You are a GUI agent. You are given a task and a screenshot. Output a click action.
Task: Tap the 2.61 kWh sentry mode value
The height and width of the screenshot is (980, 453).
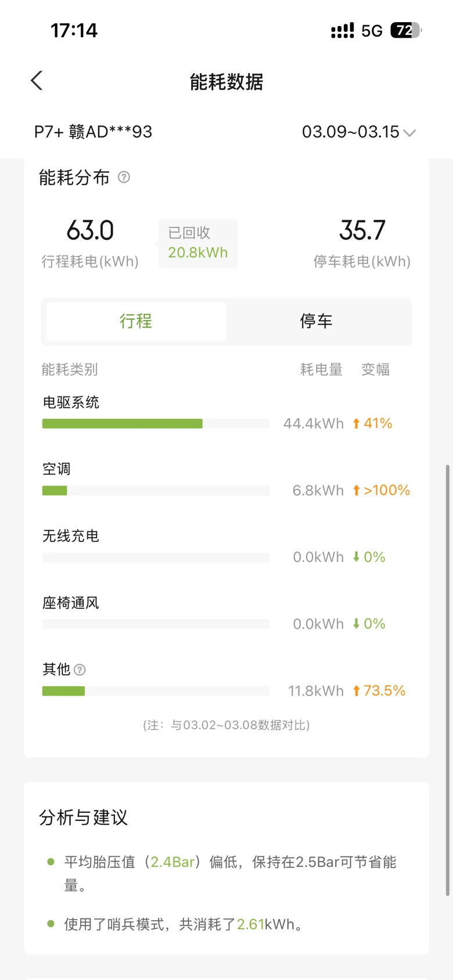(250, 924)
